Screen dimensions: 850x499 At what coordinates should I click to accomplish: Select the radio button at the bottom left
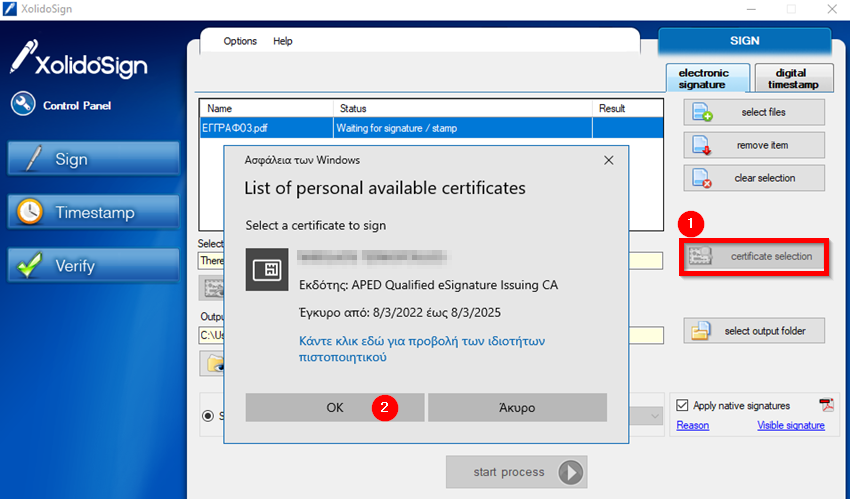click(x=208, y=416)
